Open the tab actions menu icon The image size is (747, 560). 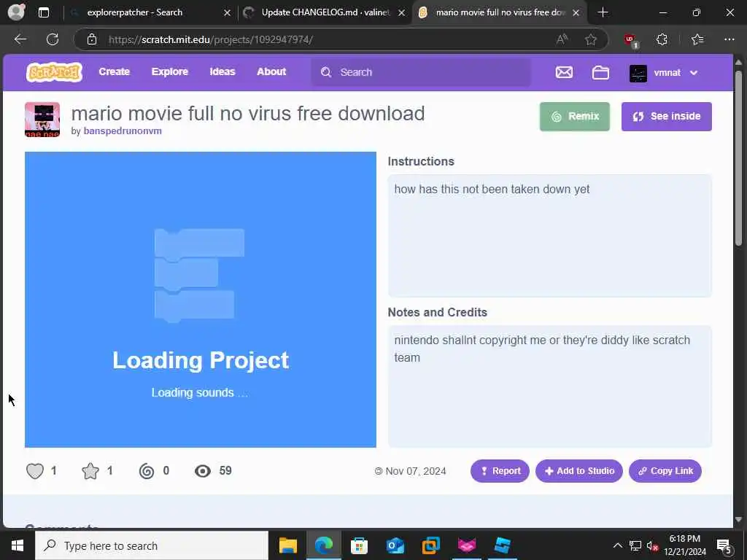44,12
